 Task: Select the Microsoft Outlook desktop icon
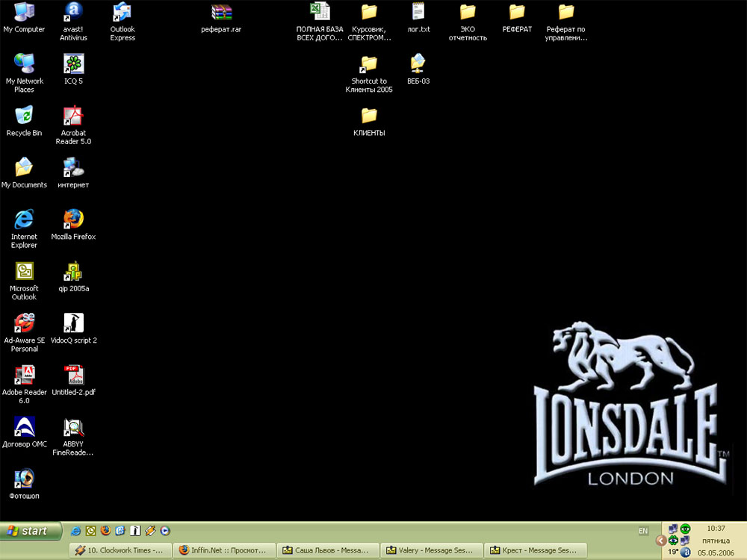[x=24, y=281]
